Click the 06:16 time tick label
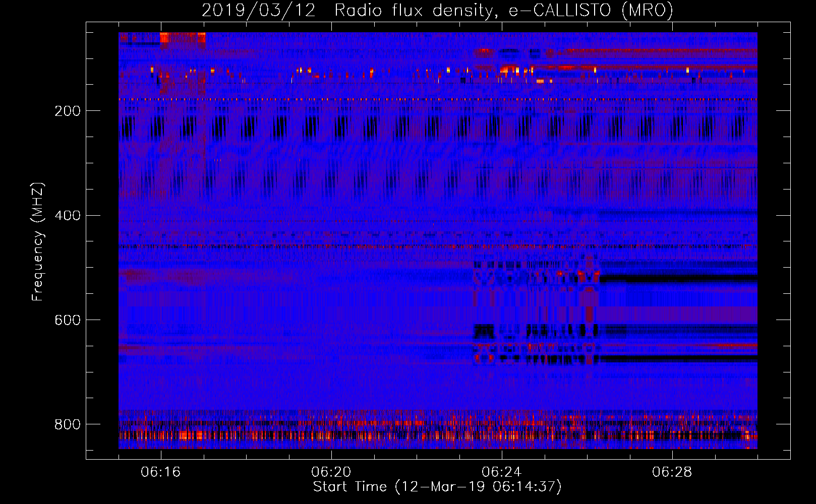 click(161, 472)
